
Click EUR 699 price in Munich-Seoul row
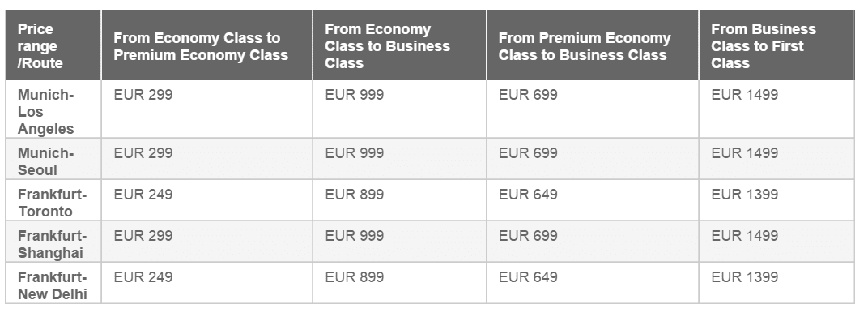[x=528, y=153]
